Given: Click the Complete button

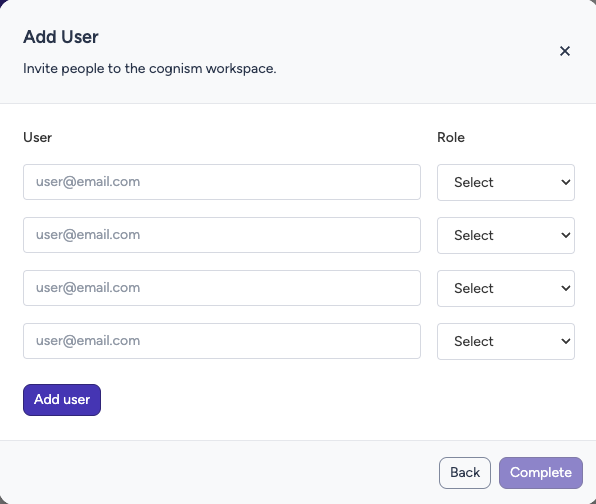Looking at the screenshot, I should [x=541, y=473].
